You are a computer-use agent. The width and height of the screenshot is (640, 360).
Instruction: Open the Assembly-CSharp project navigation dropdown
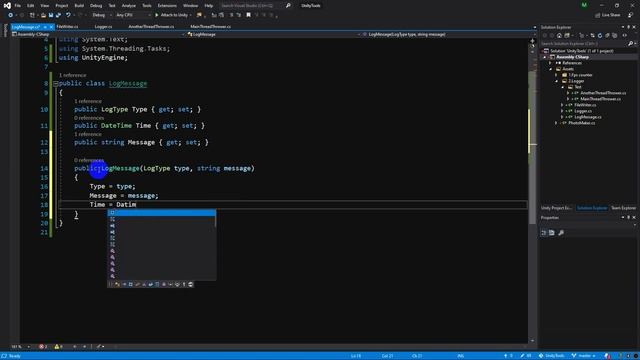click(x=98, y=35)
